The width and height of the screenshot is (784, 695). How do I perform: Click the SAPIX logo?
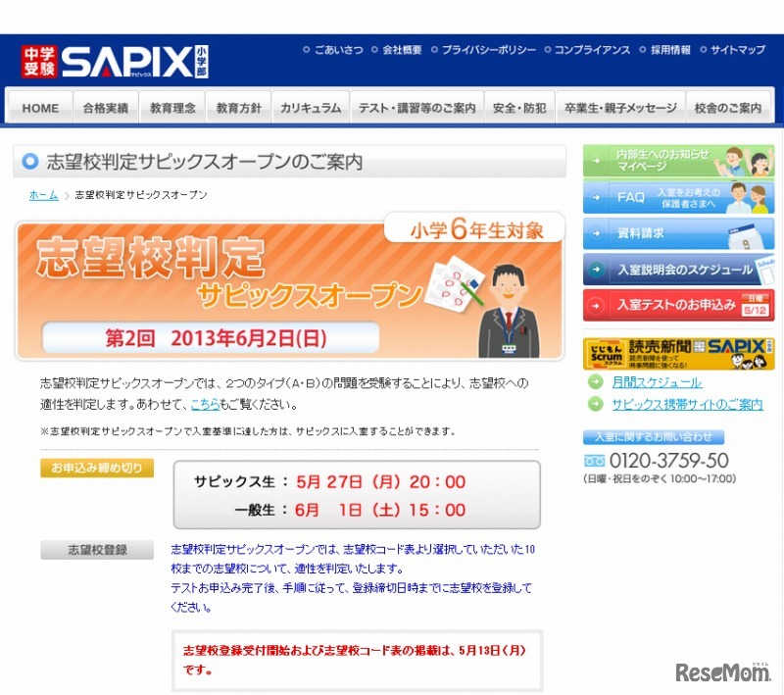pos(122,61)
